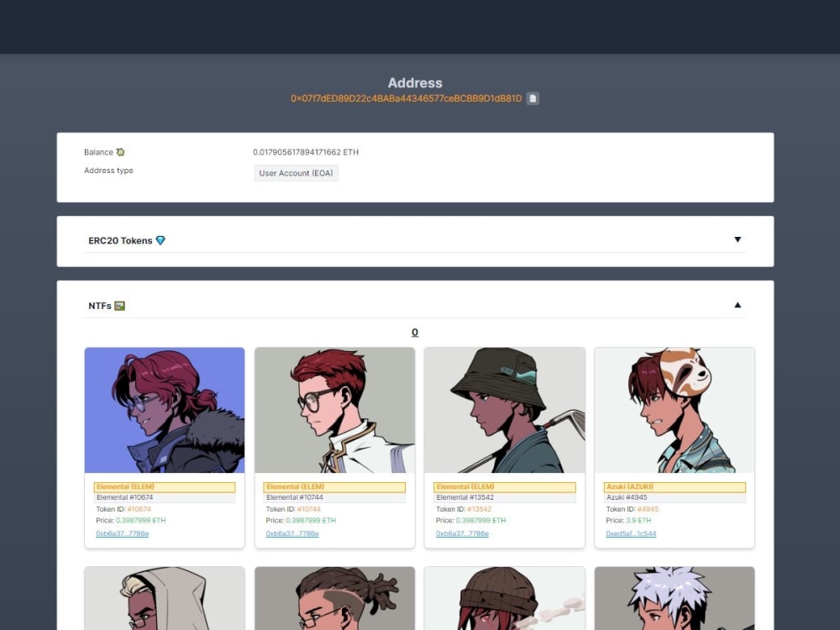Click the page number 0 link

click(415, 332)
